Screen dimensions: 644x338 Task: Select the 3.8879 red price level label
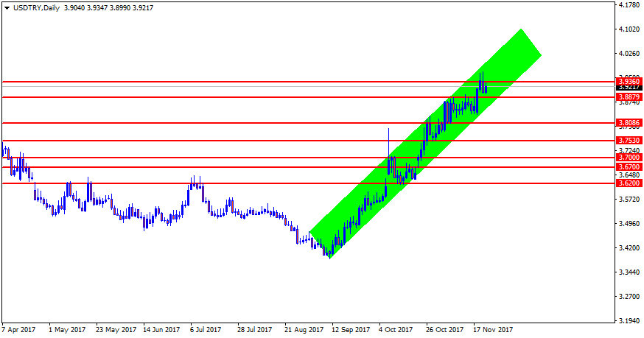(628, 96)
